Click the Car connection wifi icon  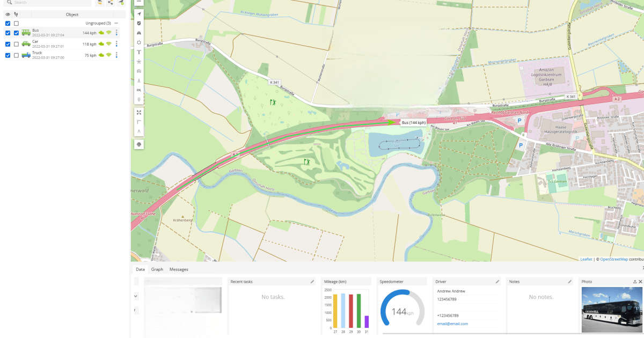point(108,44)
